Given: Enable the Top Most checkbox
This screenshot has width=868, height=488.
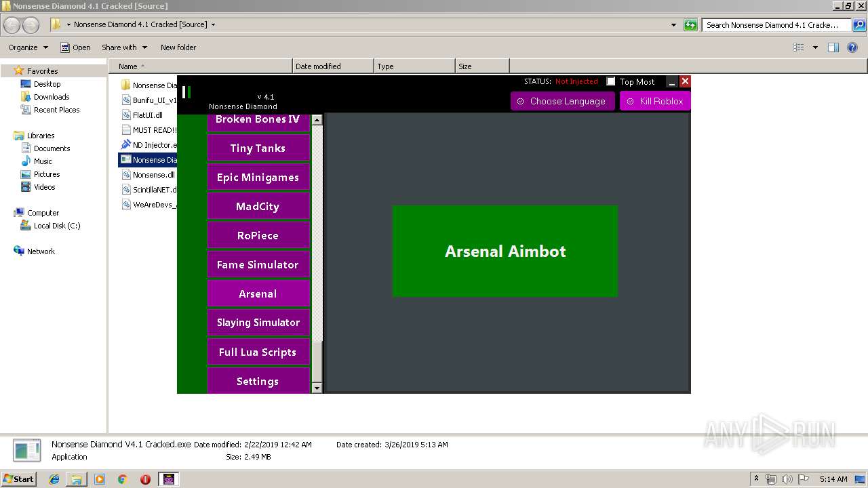Looking at the screenshot, I should [x=611, y=81].
